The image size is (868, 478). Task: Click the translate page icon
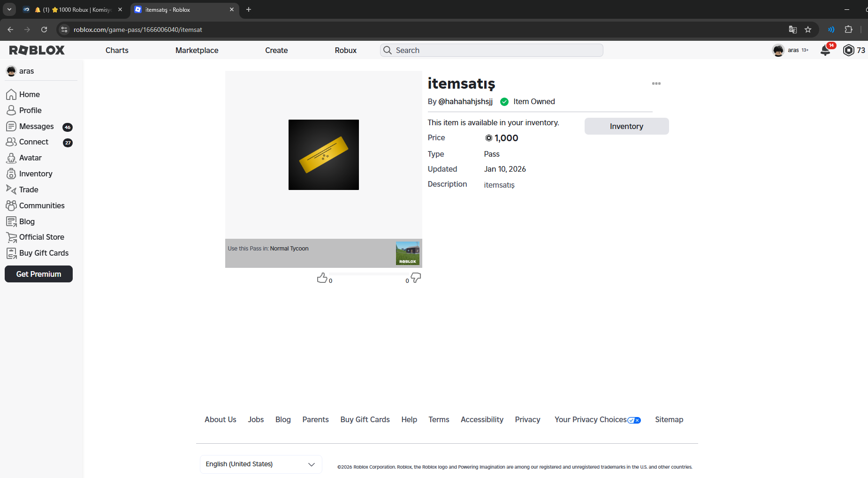pos(793,30)
